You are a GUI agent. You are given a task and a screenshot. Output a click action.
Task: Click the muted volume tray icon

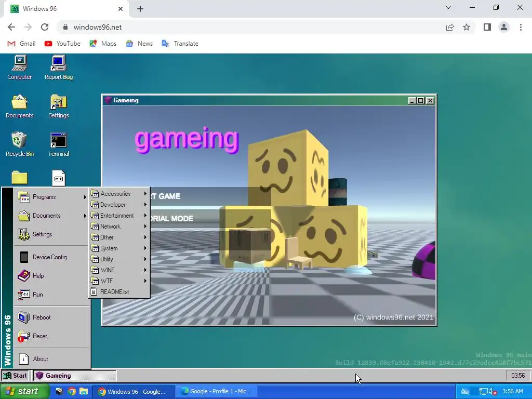(x=493, y=392)
